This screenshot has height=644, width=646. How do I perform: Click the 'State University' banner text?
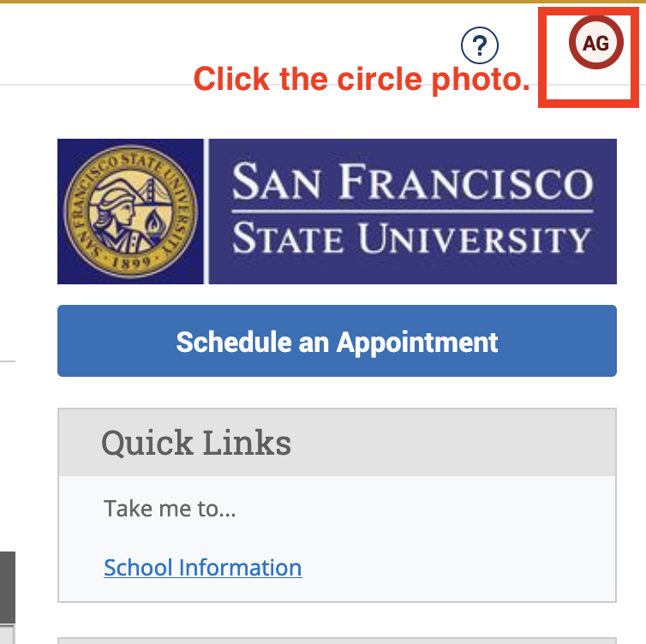coord(411,238)
